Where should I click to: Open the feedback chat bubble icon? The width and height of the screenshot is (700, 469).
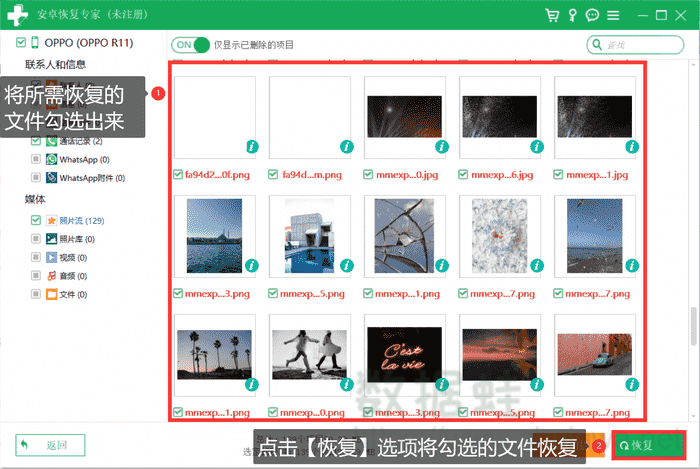pyautogui.click(x=592, y=16)
